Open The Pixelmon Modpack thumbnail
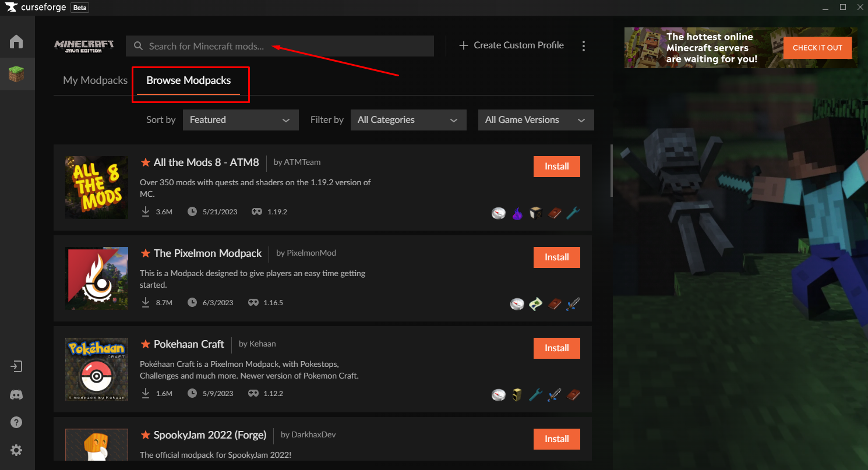Image resolution: width=868 pixels, height=470 pixels. tap(97, 278)
